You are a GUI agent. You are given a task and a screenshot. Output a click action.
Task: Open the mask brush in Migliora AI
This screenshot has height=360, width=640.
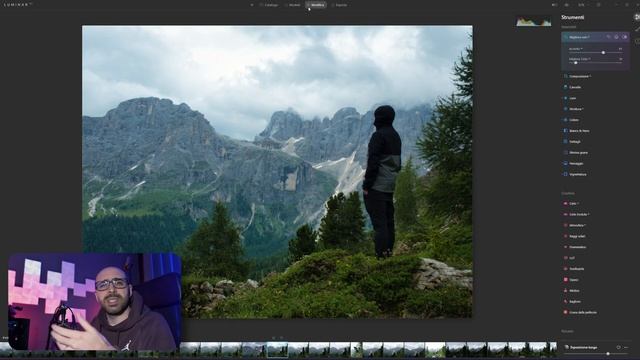click(x=608, y=37)
